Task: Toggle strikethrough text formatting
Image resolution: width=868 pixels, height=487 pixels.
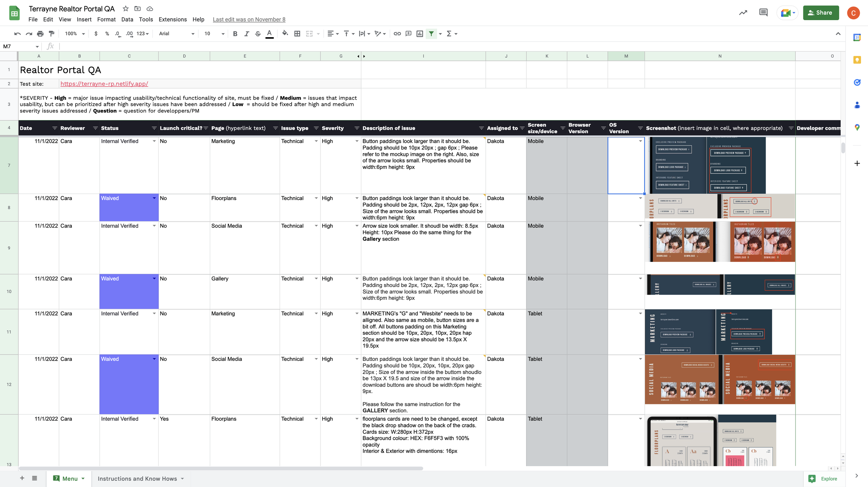Action: [x=258, y=34]
